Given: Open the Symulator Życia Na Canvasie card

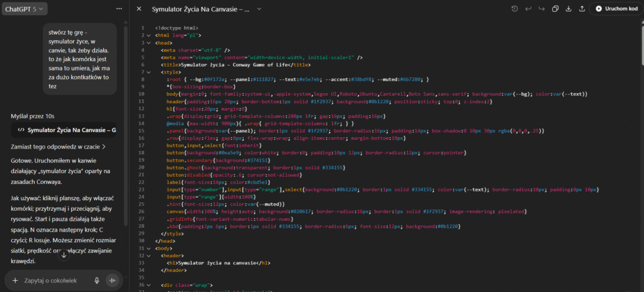Looking at the screenshot, I should click(64, 130).
